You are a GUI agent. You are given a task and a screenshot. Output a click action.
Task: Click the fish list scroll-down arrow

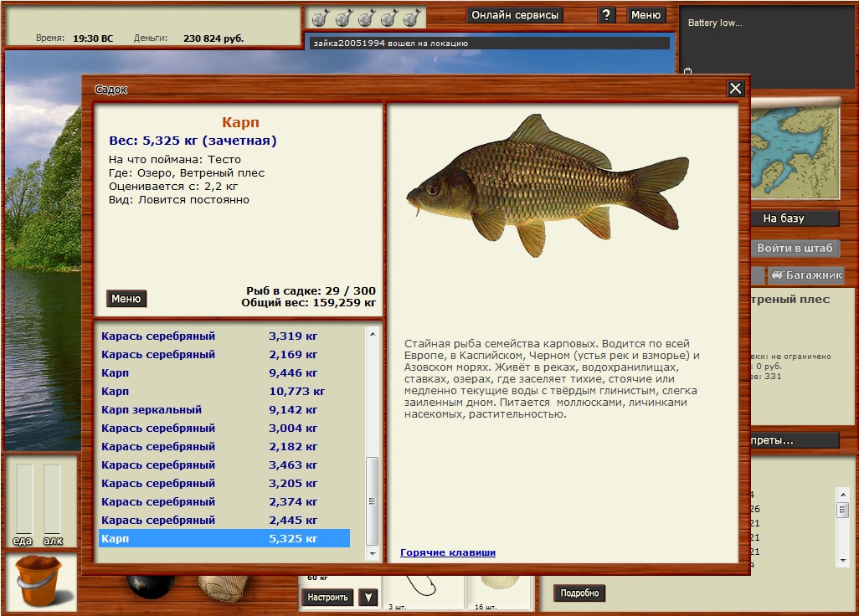coord(373,554)
